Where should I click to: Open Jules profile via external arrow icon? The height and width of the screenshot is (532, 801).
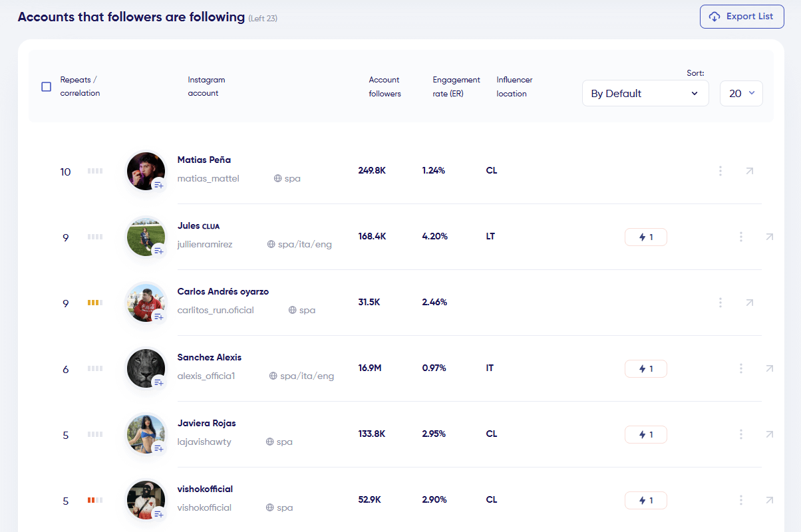click(769, 237)
